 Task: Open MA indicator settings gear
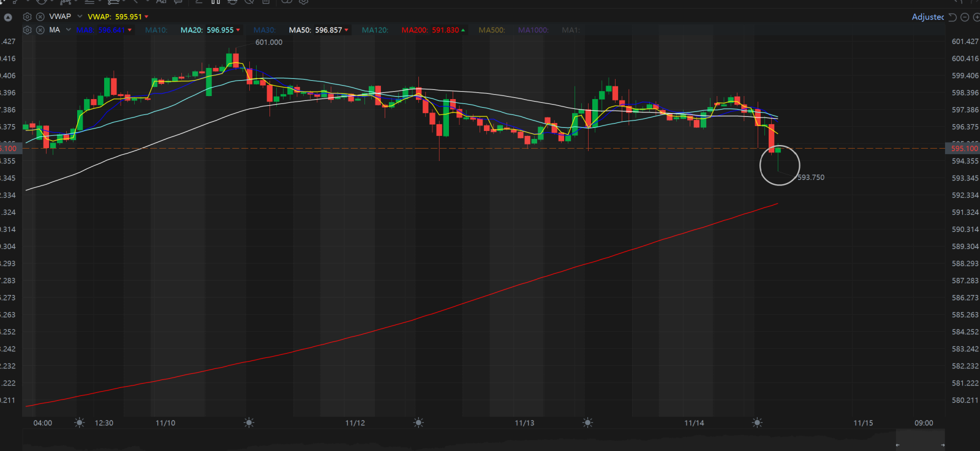click(x=27, y=30)
